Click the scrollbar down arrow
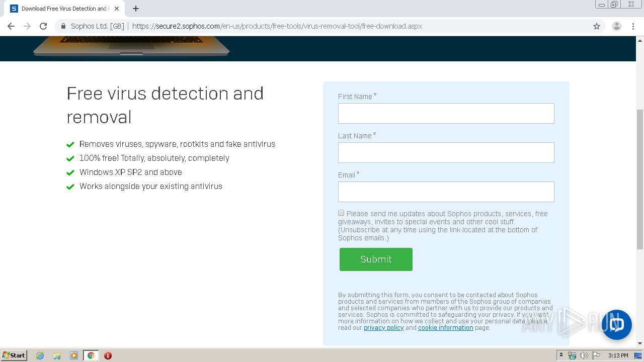Screen dimensions: 644x362 click(x=640, y=343)
